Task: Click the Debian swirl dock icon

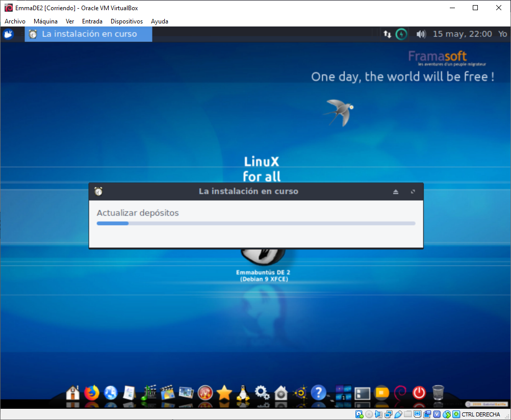Action: coord(400,392)
